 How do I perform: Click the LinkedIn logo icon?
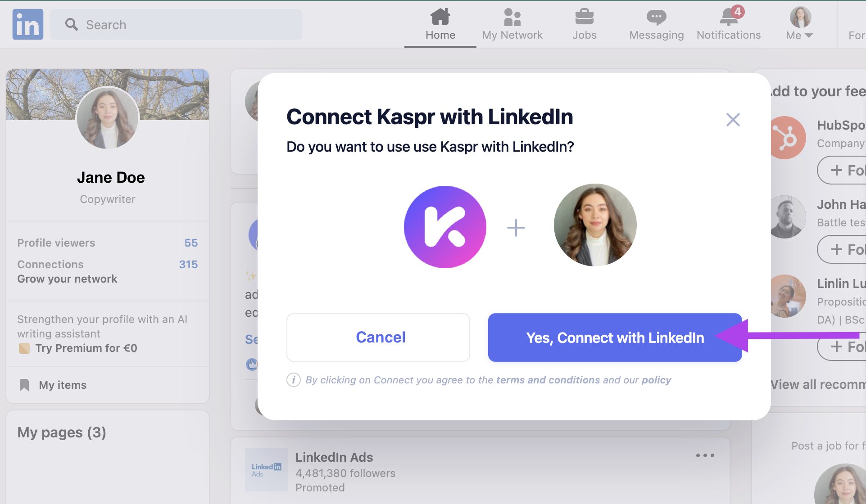click(x=28, y=24)
